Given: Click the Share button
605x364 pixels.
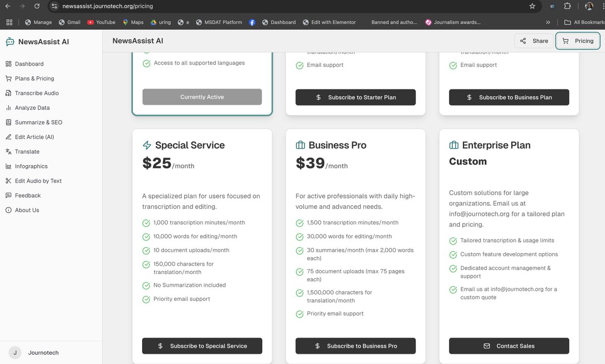Looking at the screenshot, I should click(x=534, y=41).
